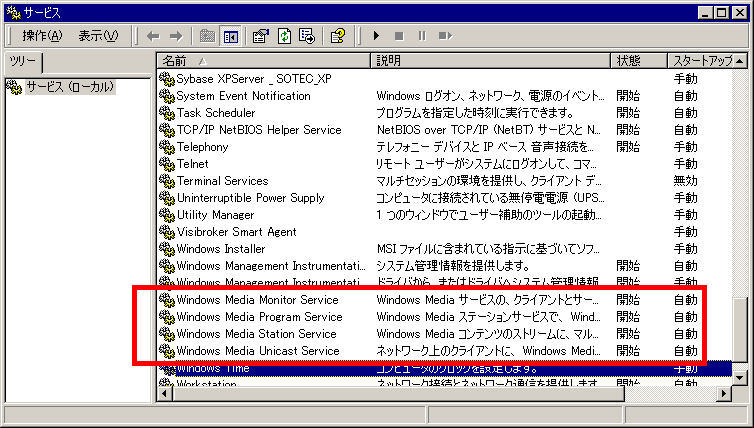Select Windows Media Monitor Service name
This screenshot has height=428, width=754.
coord(258,300)
